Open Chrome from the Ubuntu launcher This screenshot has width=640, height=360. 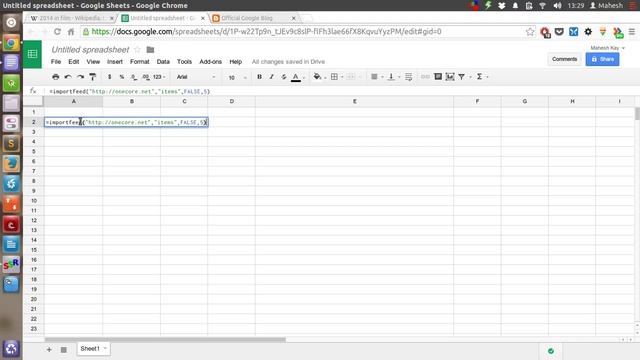click(x=11, y=43)
